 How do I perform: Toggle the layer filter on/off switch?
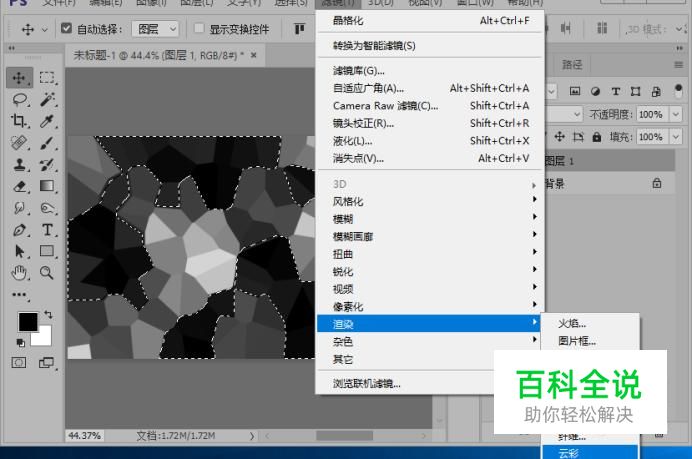click(x=679, y=90)
